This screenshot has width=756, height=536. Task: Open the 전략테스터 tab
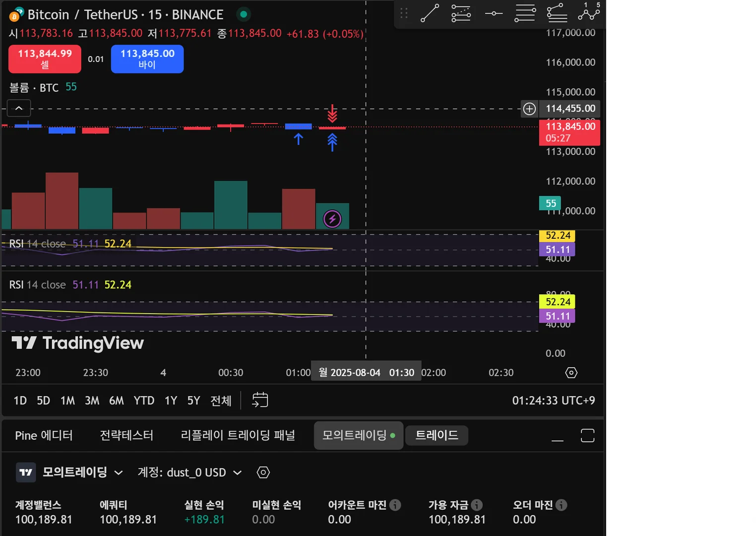[x=126, y=436]
